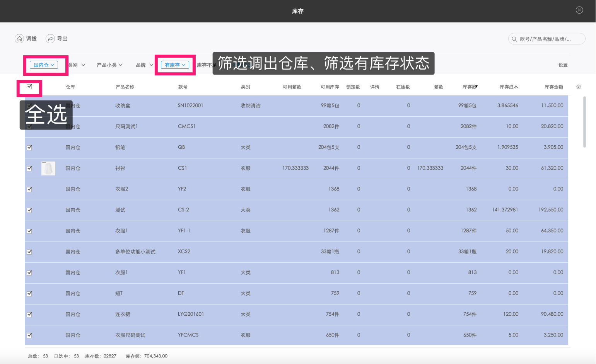The height and width of the screenshot is (364, 596).
Task: Close the 库存 inventory window
Action: tap(579, 10)
